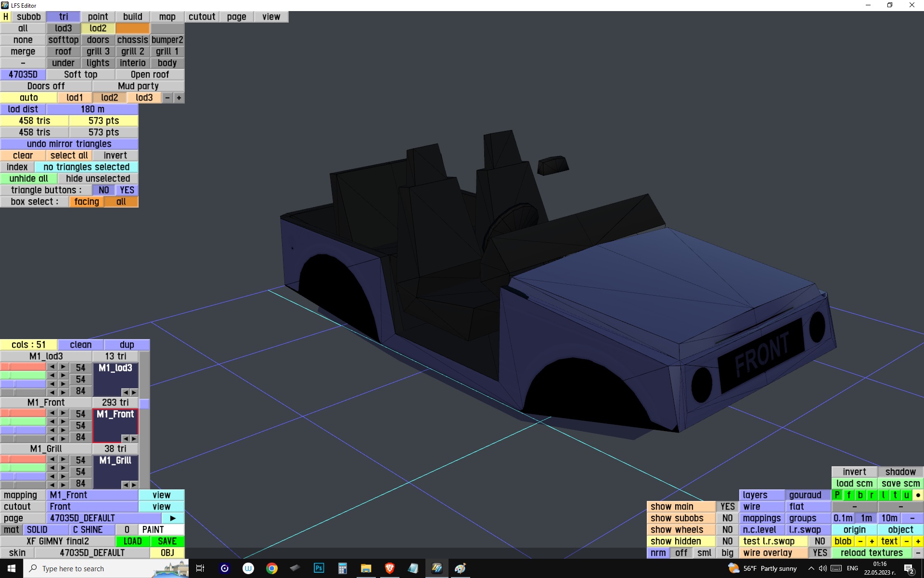
Task: Adjust M1_Front red colour slider
Action: point(23,413)
